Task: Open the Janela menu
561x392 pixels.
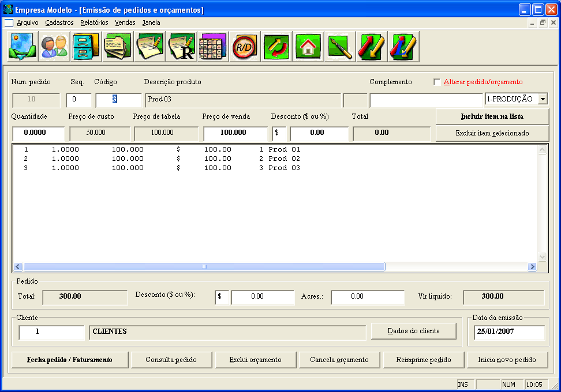Action: pyautogui.click(x=151, y=22)
